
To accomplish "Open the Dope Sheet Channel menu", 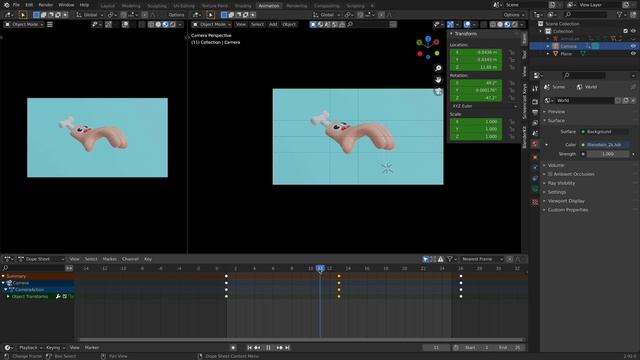I will point(130,259).
